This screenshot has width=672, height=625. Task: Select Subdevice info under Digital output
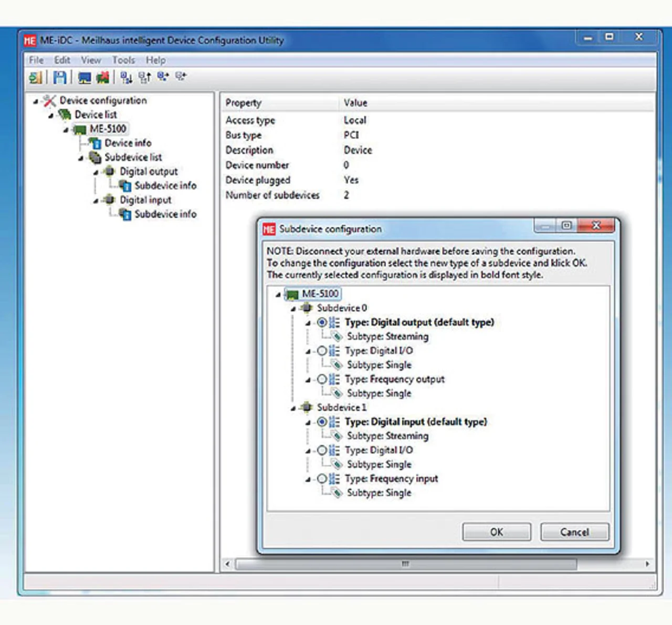point(165,185)
